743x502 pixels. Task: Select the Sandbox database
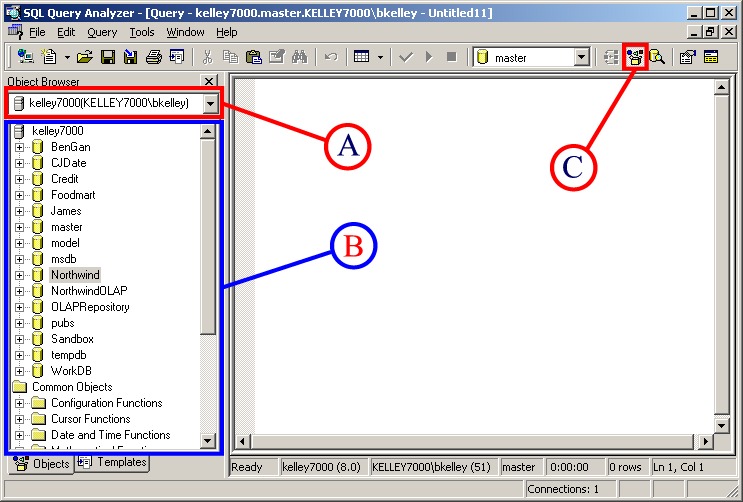pos(72,339)
